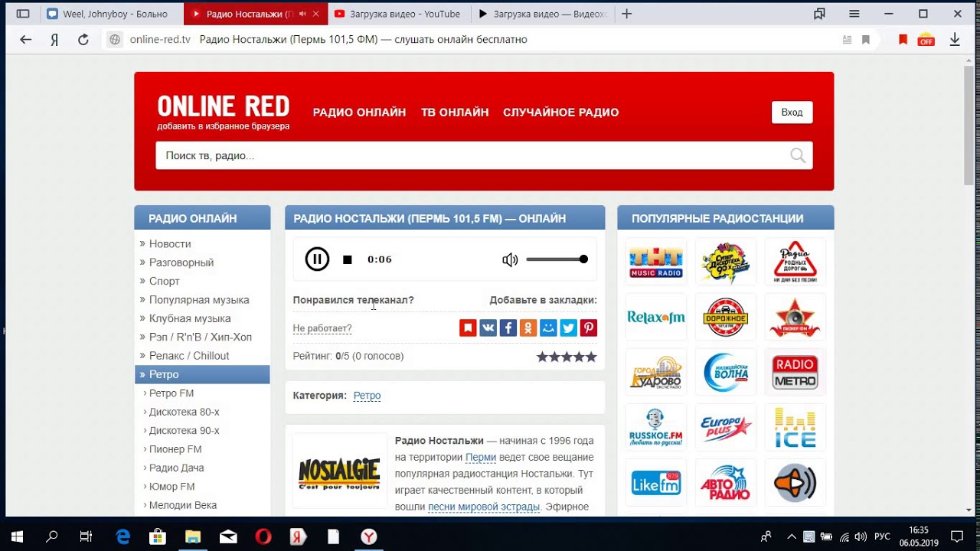980x551 pixels.
Task: Rate the station with the fifth star
Action: (591, 357)
